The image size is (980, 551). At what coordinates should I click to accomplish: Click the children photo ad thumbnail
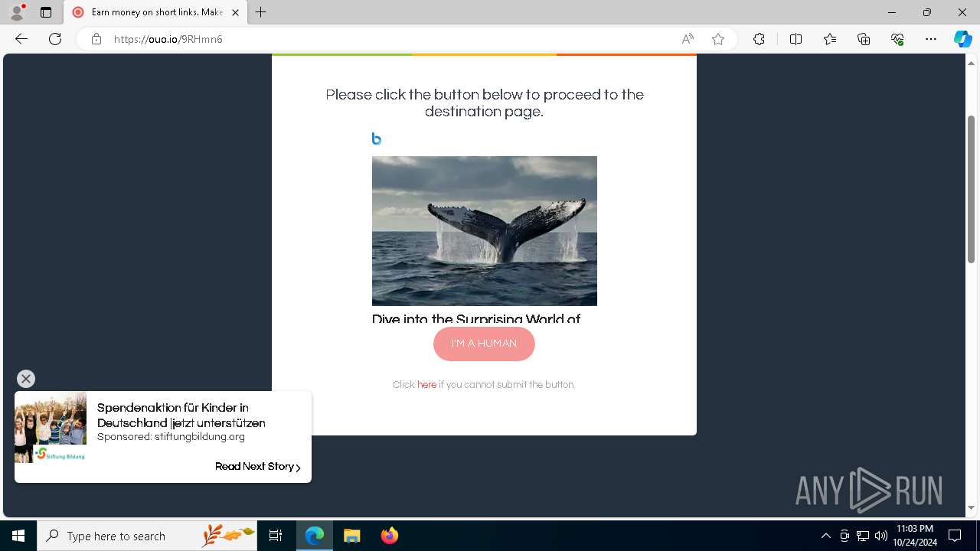tap(51, 427)
